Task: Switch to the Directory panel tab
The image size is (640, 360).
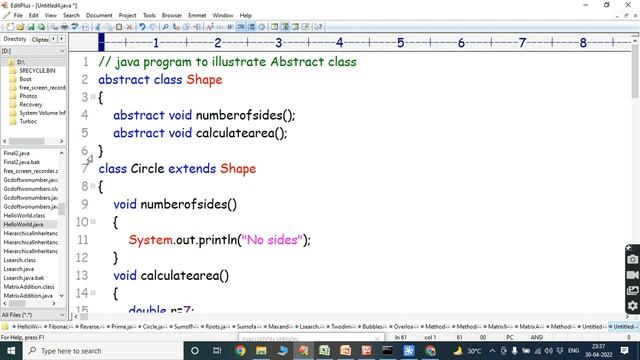Action: pyautogui.click(x=15, y=39)
